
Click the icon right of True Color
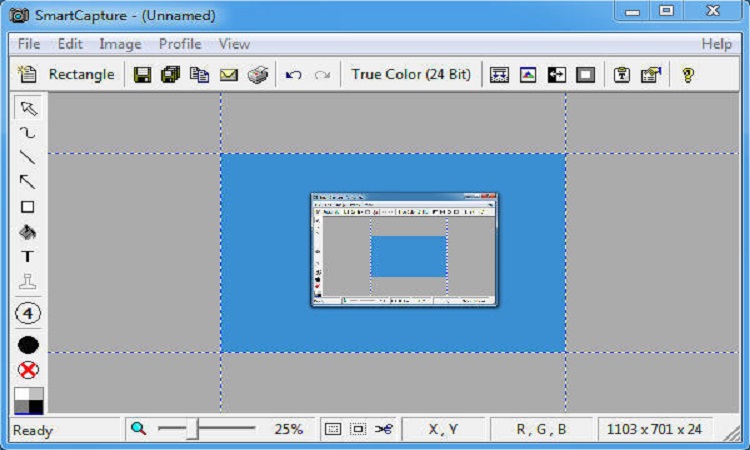499,75
